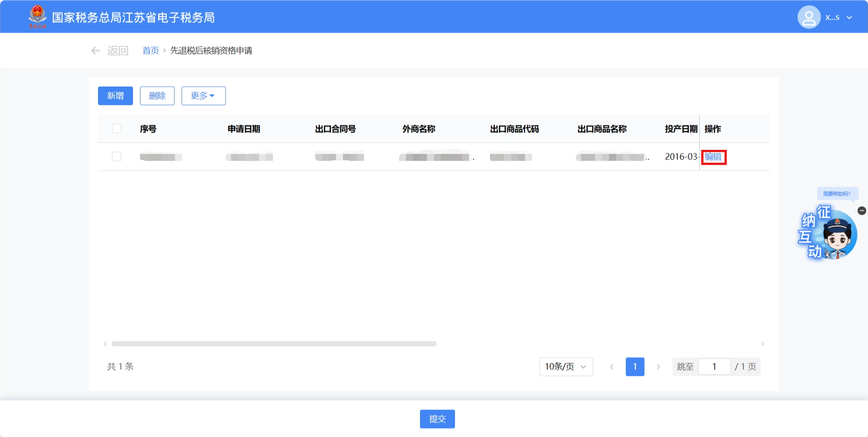The height and width of the screenshot is (437, 868).
Task: Click the tax bureau emblem logo
Action: pos(37,16)
